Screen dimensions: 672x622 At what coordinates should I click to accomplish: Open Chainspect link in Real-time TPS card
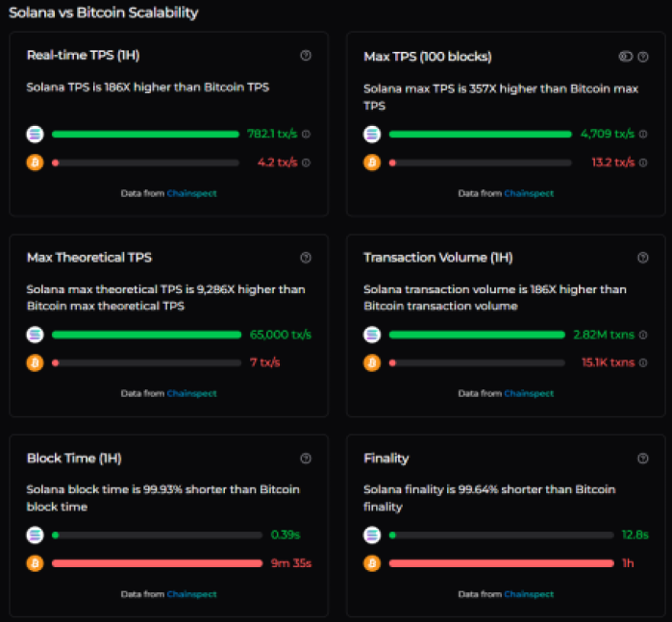(x=191, y=193)
